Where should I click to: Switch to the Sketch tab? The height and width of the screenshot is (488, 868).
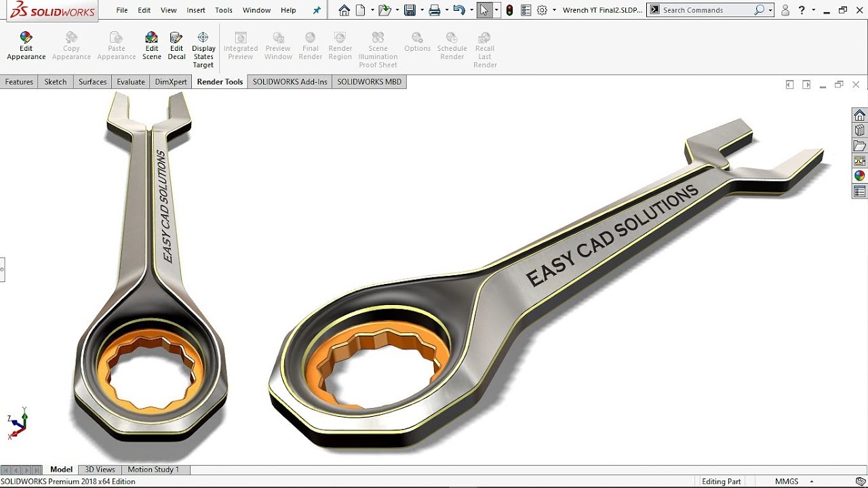pos(56,82)
